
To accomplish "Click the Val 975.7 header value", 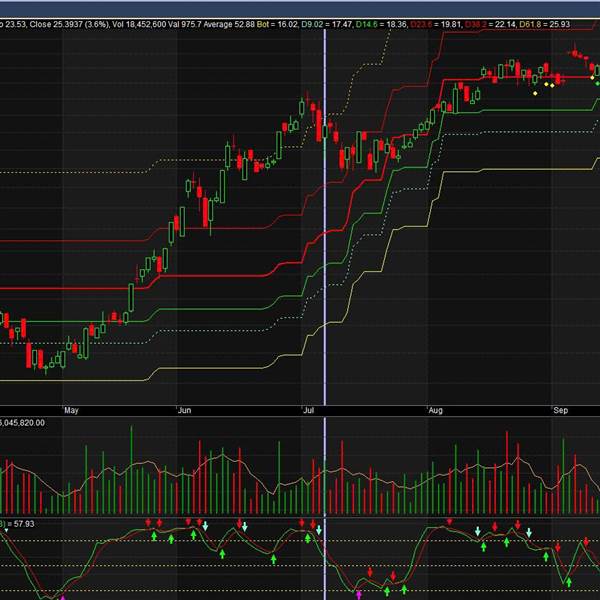I will [x=185, y=24].
